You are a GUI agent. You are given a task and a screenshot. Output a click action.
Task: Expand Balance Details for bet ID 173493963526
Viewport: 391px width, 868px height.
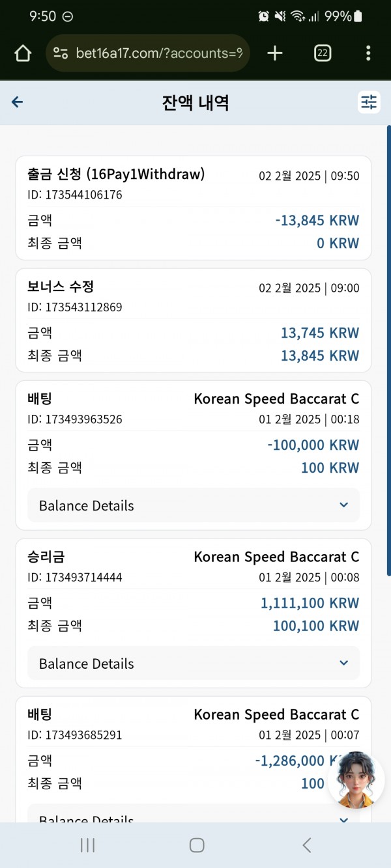[x=194, y=505]
